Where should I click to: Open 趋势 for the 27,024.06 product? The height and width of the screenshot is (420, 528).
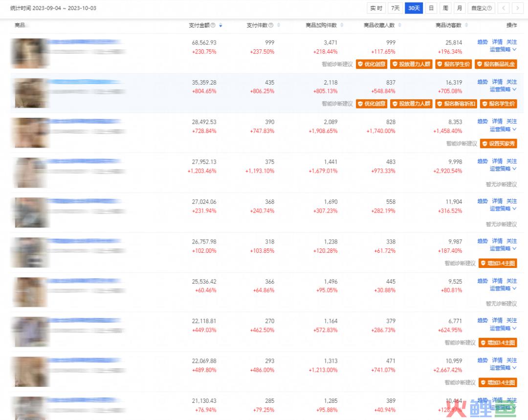[x=483, y=201]
